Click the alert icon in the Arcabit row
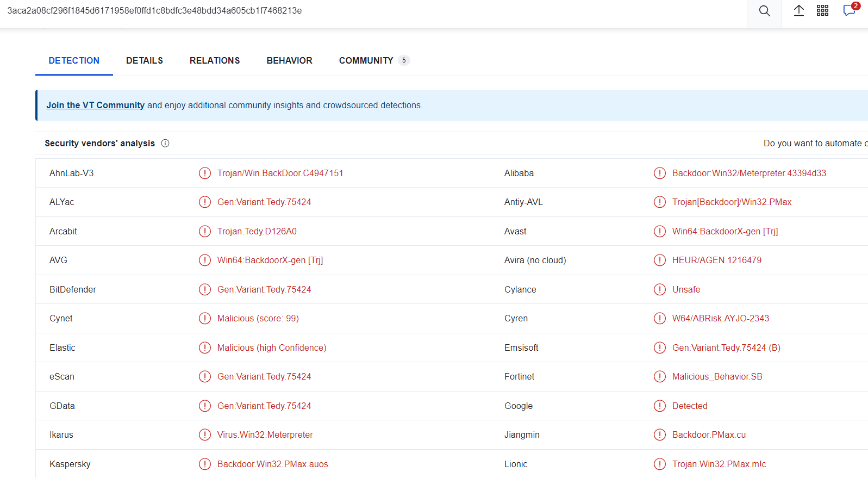 tap(205, 231)
